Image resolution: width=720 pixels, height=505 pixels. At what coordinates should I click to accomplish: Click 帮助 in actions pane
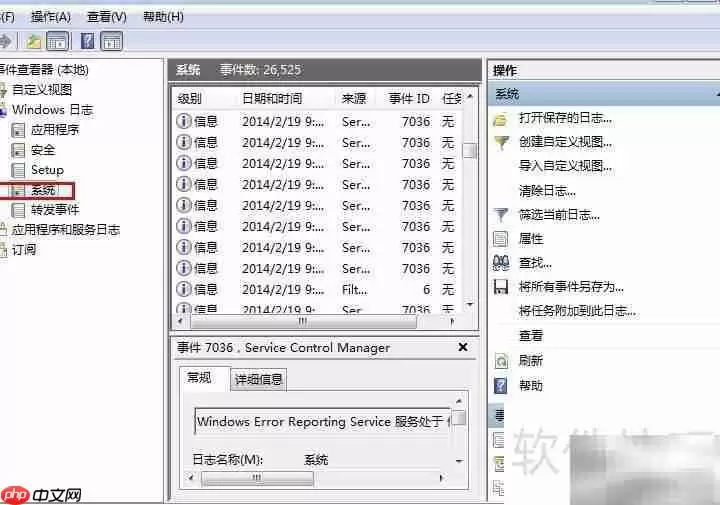pyautogui.click(x=531, y=385)
